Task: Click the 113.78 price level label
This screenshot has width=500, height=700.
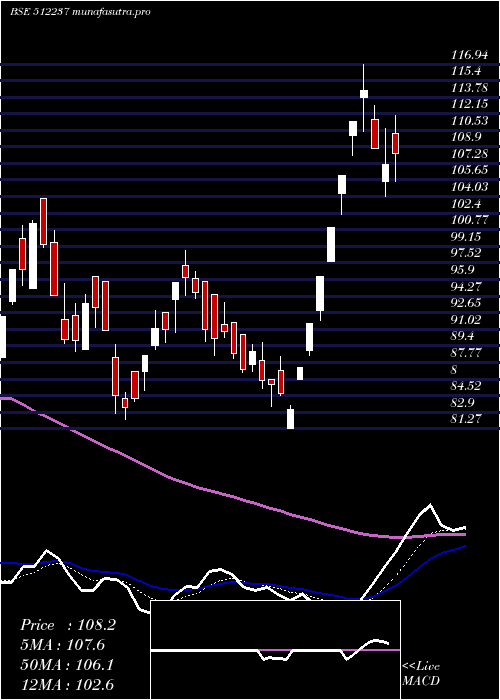Action: (x=469, y=87)
